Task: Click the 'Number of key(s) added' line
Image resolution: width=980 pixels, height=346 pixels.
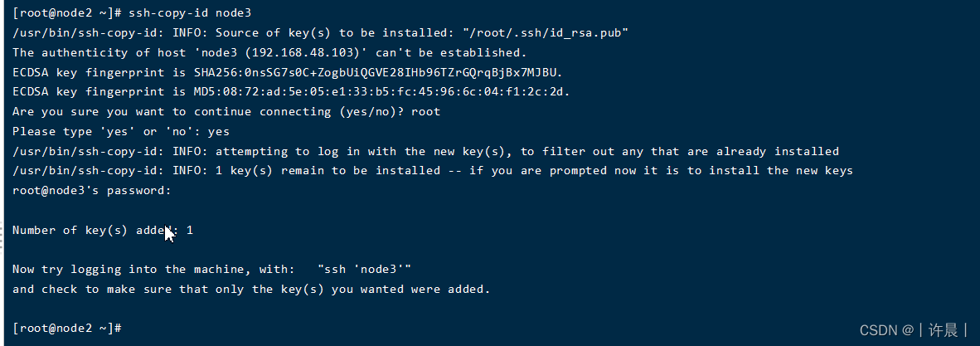Action: pyautogui.click(x=103, y=230)
